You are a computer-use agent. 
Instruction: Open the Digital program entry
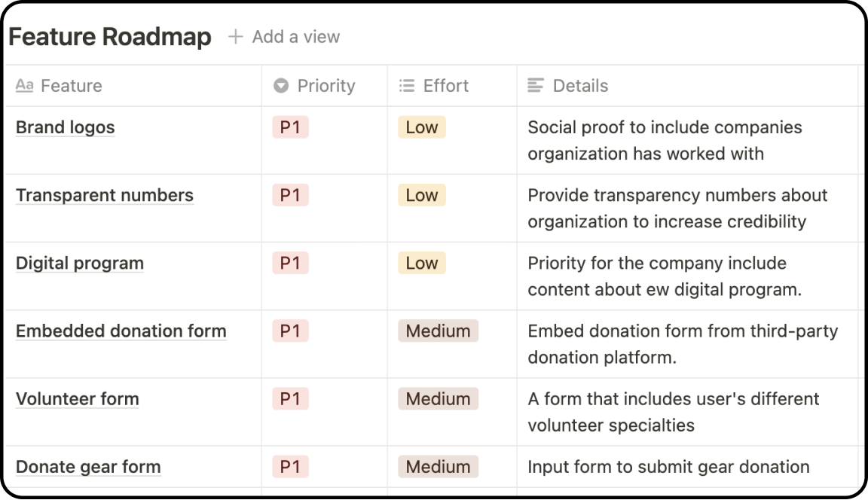tap(80, 264)
